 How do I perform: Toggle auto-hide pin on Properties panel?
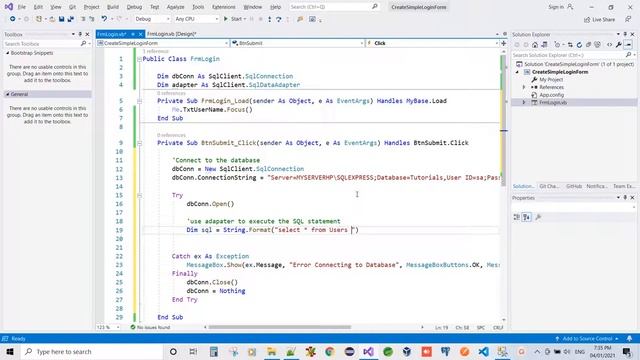coord(625,198)
